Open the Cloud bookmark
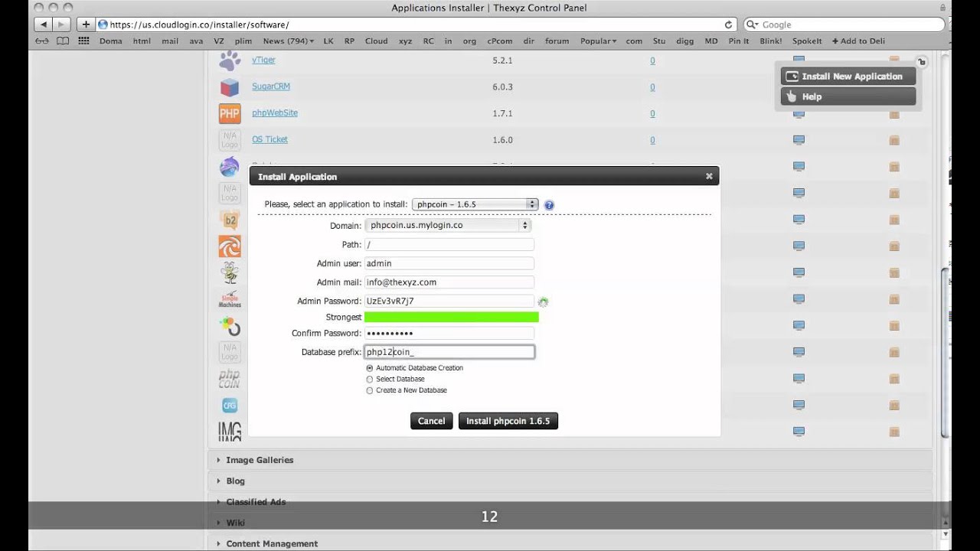 coord(376,41)
